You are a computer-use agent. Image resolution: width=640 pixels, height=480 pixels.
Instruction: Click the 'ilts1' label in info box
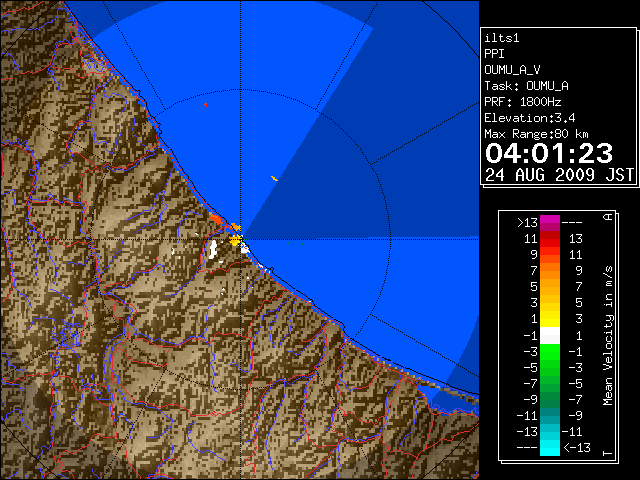pyautogui.click(x=502, y=38)
